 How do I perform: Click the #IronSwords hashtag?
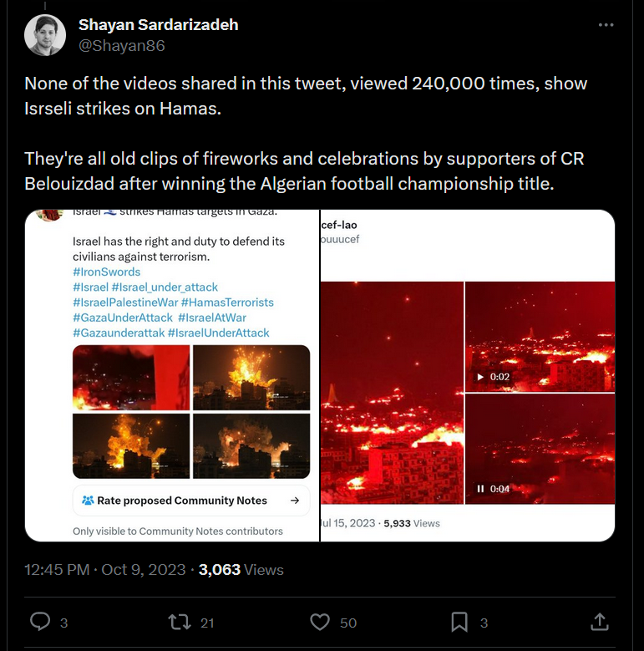(107, 272)
